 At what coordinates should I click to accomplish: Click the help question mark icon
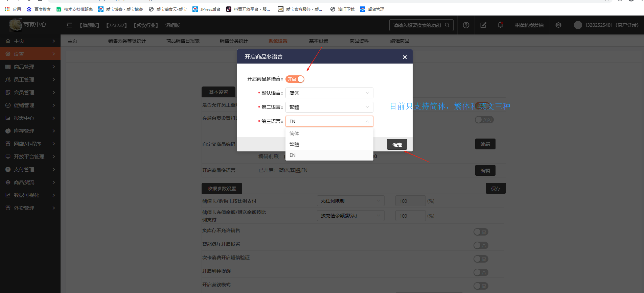pos(466,25)
